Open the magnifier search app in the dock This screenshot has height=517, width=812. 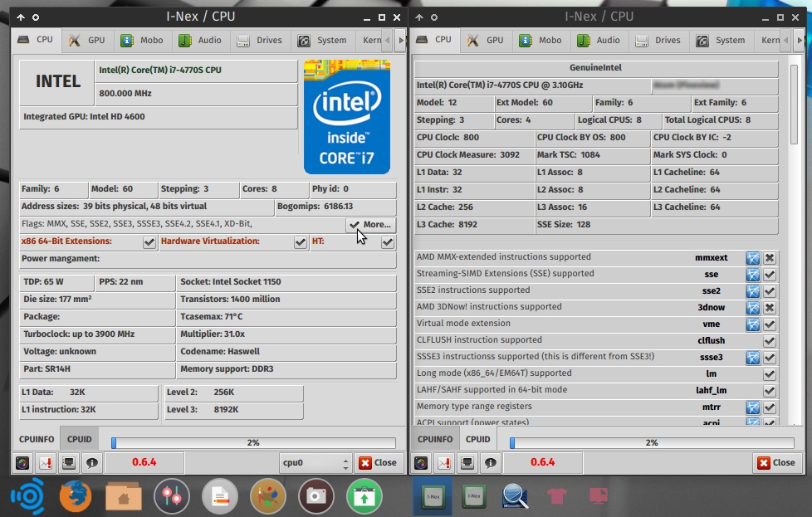[515, 496]
